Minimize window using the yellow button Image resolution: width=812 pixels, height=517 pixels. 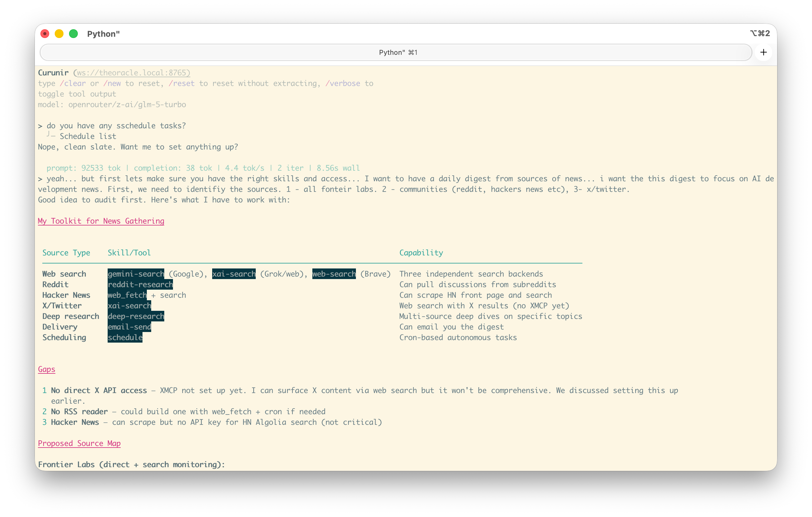(59, 34)
